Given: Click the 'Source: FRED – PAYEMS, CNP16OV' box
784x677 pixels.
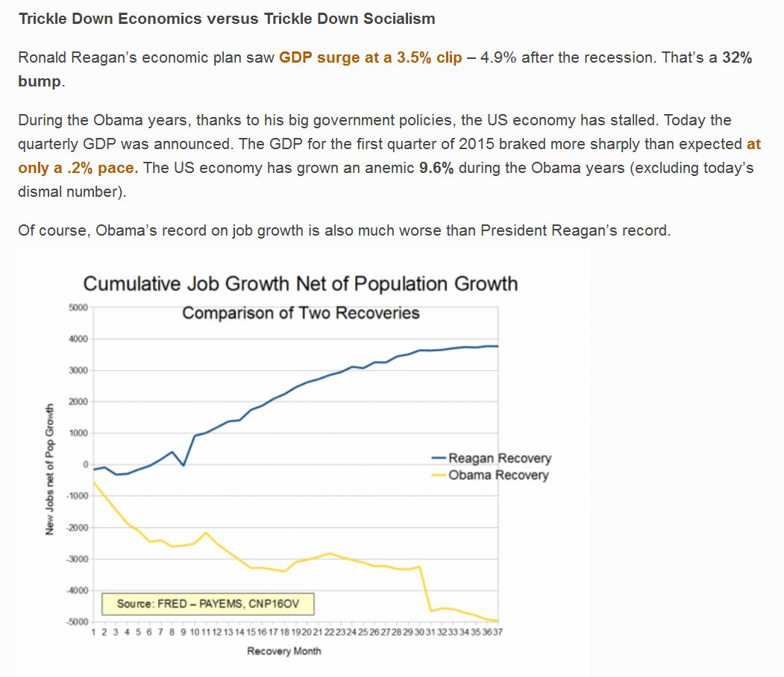Looking at the screenshot, I should [208, 603].
